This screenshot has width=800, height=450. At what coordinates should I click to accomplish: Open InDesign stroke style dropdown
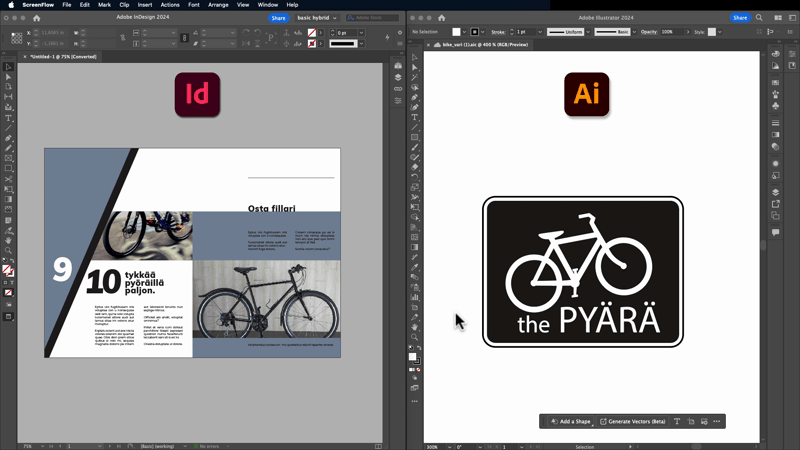[361, 44]
